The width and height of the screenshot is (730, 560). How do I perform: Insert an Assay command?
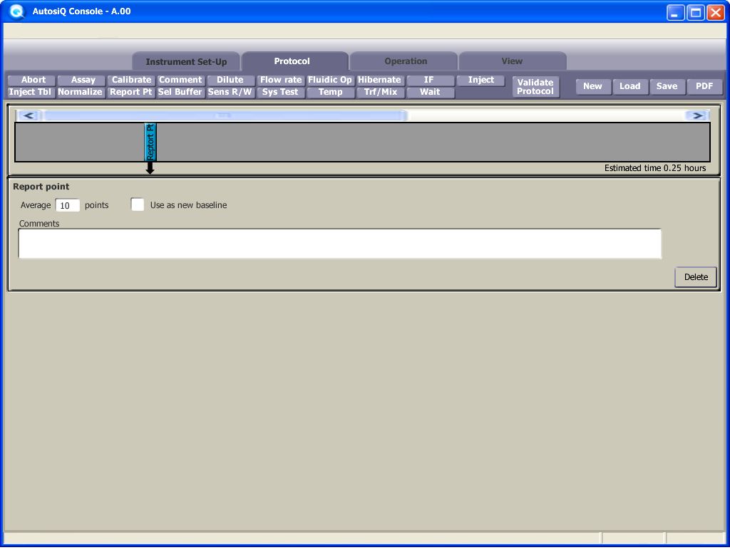click(82, 80)
